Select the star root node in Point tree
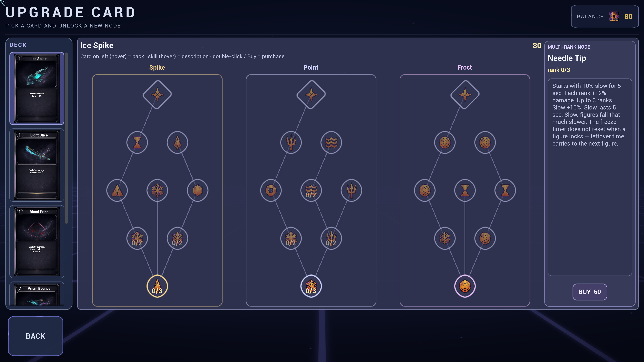Screen dimensions: 644x362 311,94
